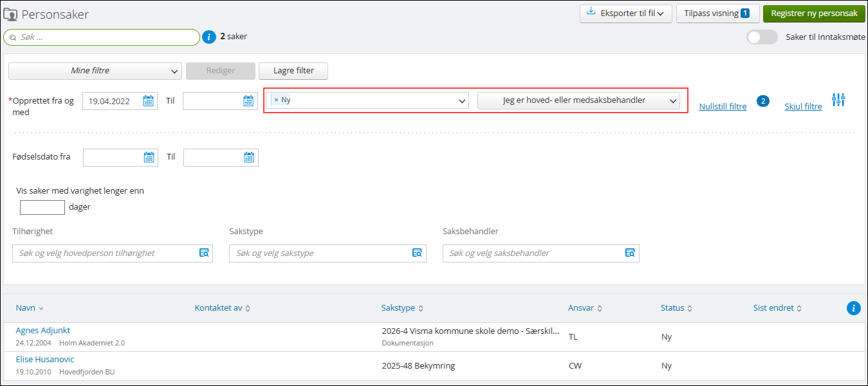Viewport: 868px width, 386px height.
Task: Click search icon in Sakstype field
Action: pyautogui.click(x=417, y=253)
